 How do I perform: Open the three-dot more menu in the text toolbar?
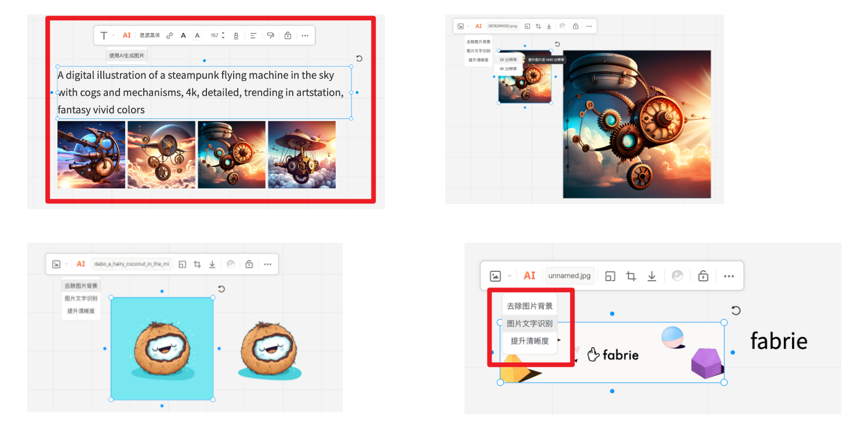(x=305, y=35)
